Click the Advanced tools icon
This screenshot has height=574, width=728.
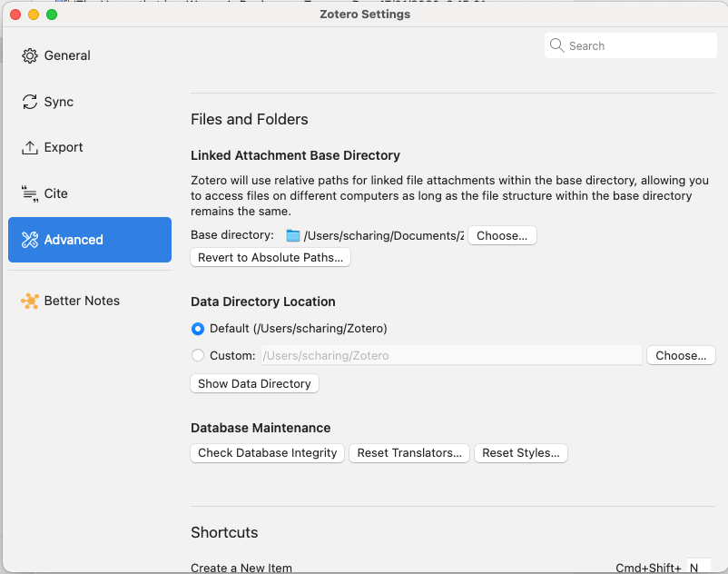point(30,240)
